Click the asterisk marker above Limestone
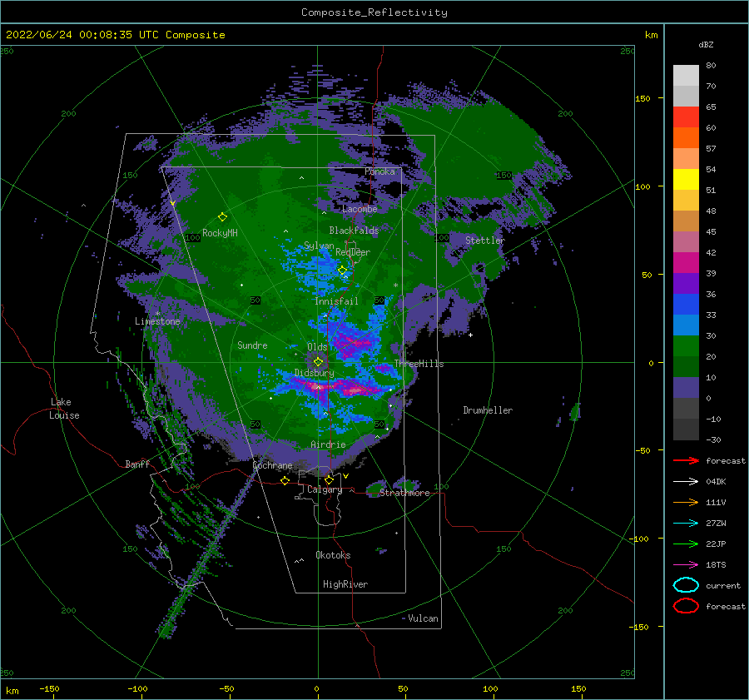 tap(157, 314)
